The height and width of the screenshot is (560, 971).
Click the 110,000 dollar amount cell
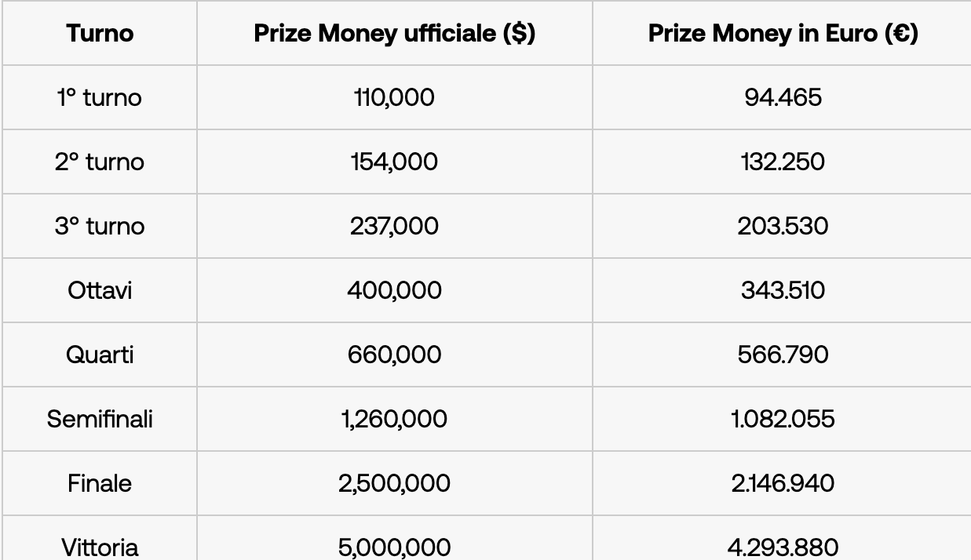[x=394, y=98]
